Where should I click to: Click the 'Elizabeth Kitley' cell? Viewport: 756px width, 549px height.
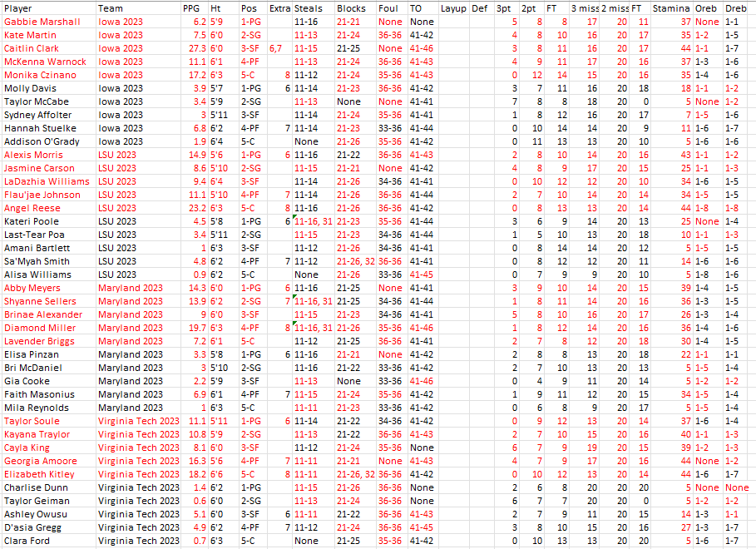tap(48, 474)
